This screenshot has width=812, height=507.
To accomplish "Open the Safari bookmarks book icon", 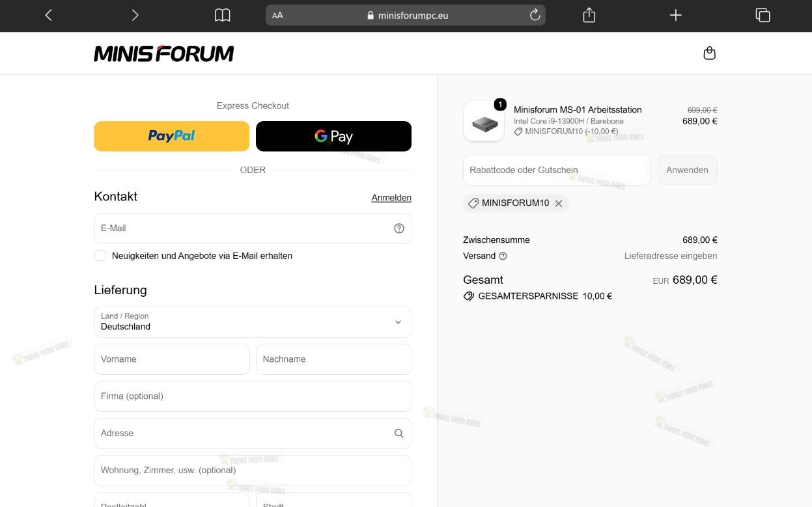I will pos(223,15).
